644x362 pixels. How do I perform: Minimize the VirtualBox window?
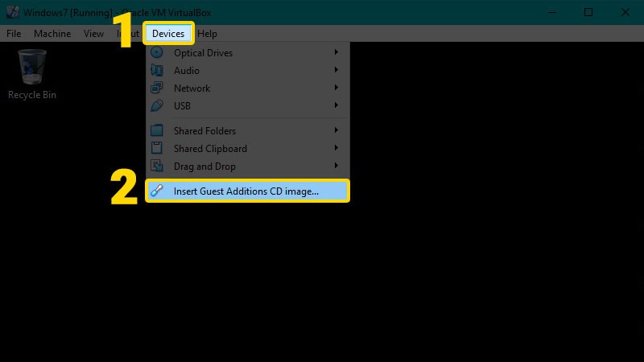tap(552, 12)
